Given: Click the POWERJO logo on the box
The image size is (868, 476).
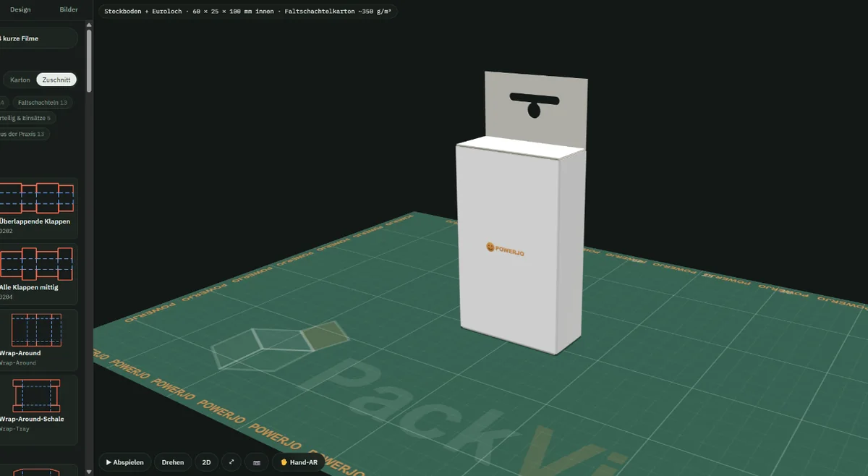Looking at the screenshot, I should click(506, 248).
